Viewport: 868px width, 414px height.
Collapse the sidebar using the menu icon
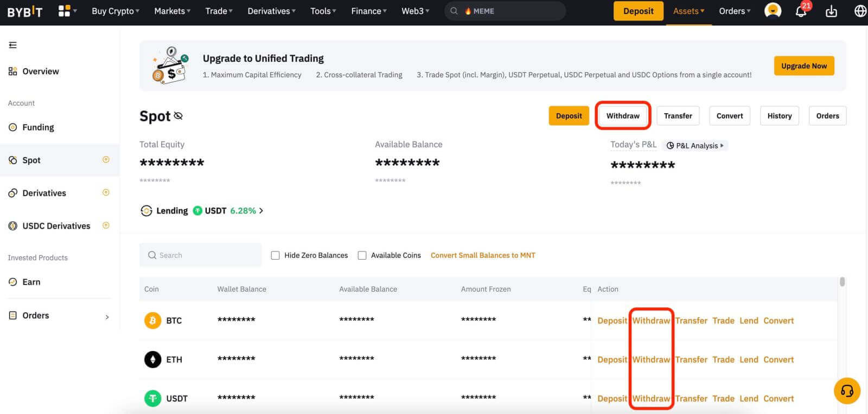point(13,45)
